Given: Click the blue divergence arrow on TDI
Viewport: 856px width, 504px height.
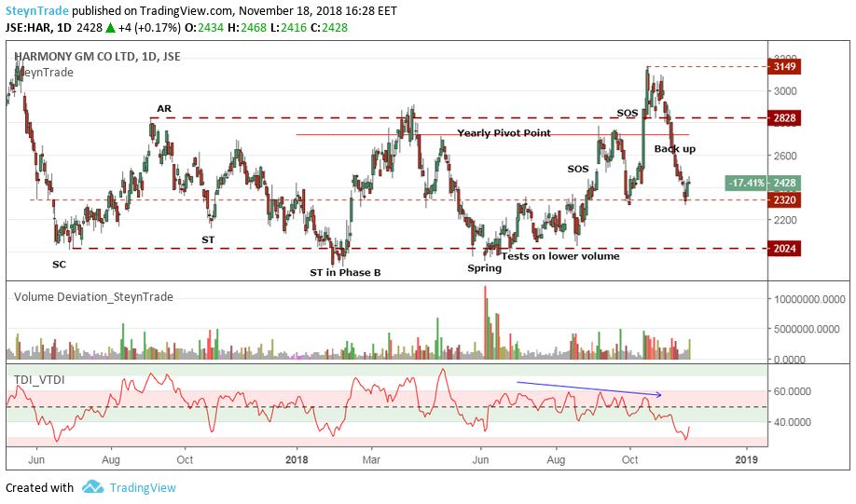Looking at the screenshot, I should (589, 388).
